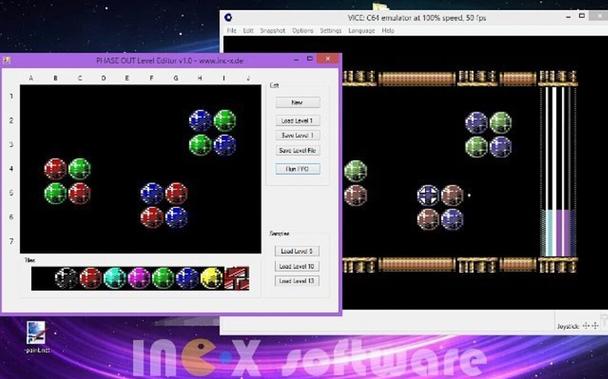
Task: Click the blue ball at editor cell G6
Action: 176,217
